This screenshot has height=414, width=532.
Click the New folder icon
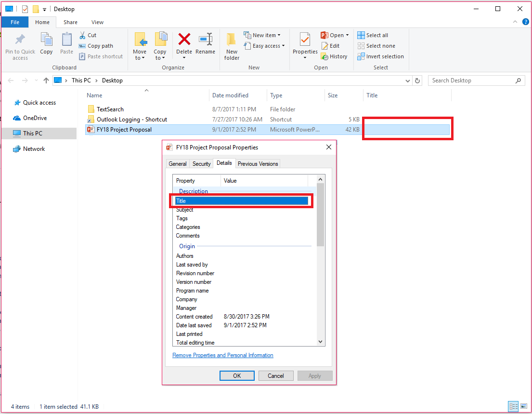[x=231, y=46]
